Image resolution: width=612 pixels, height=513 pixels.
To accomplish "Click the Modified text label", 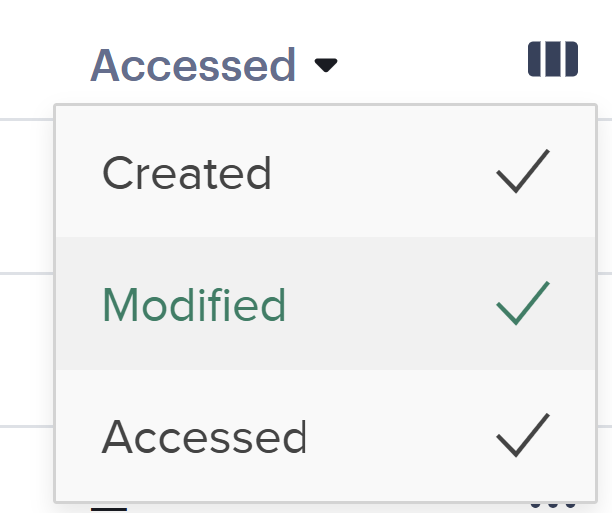I will click(x=194, y=304).
